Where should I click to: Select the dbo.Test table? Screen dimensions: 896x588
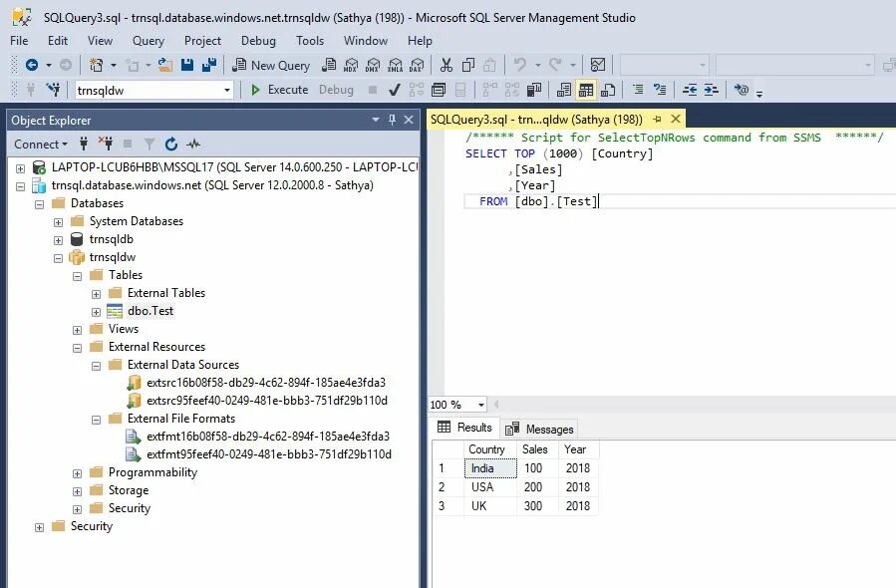150,311
